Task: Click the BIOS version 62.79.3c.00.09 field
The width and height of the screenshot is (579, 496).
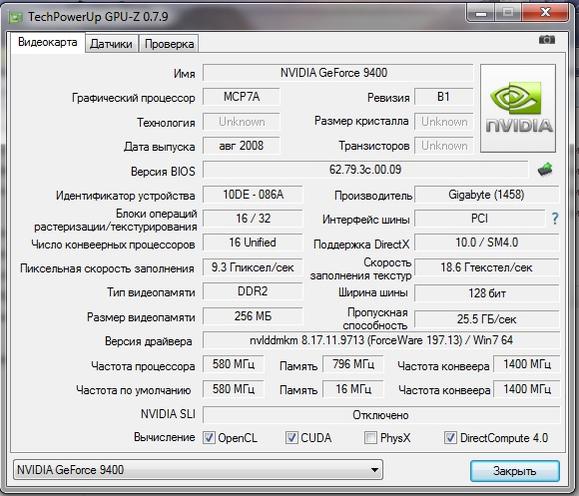Action: point(365,170)
